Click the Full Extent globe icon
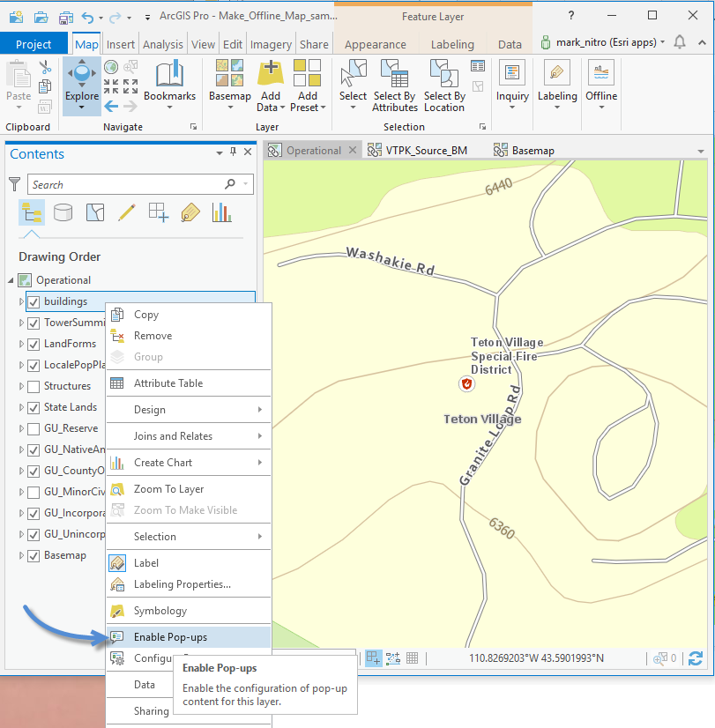This screenshot has width=715, height=728. (x=111, y=67)
